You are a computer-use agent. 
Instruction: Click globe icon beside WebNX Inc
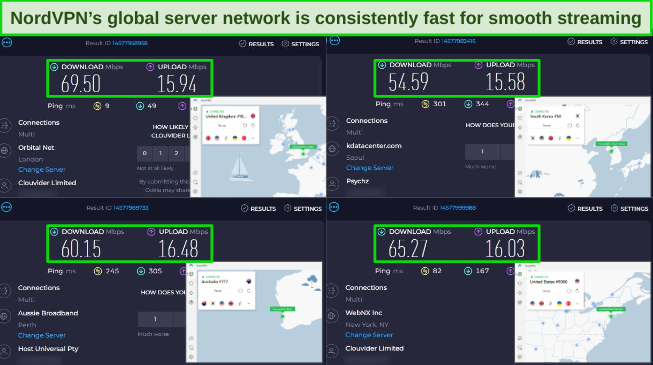click(x=332, y=315)
